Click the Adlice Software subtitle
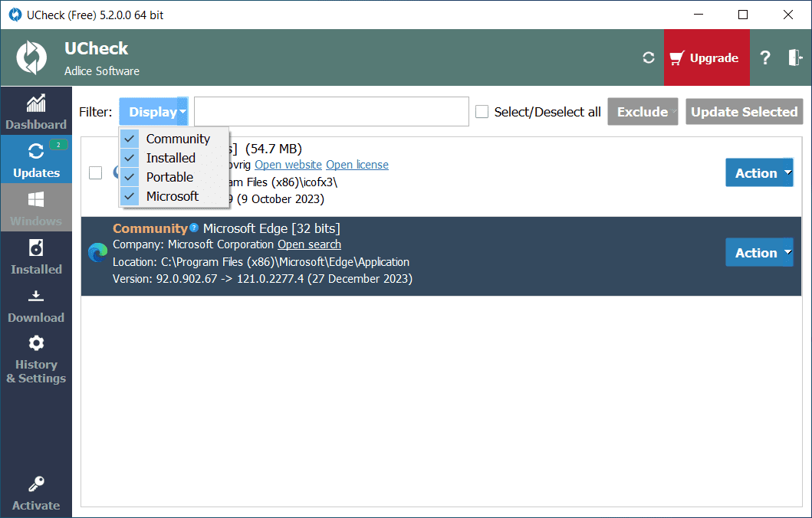812x518 pixels. click(x=102, y=71)
